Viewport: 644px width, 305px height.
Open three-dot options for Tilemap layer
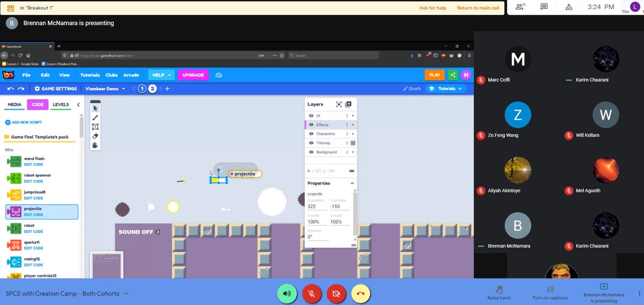[x=347, y=143]
